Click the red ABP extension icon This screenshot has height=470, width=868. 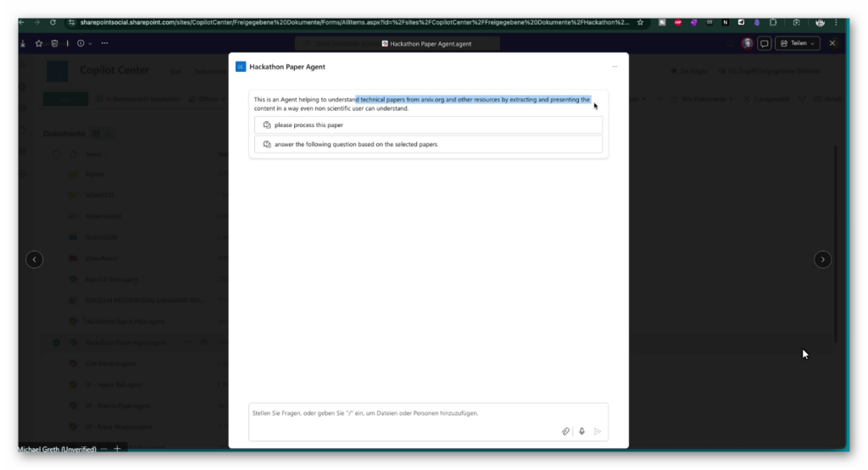[678, 23]
